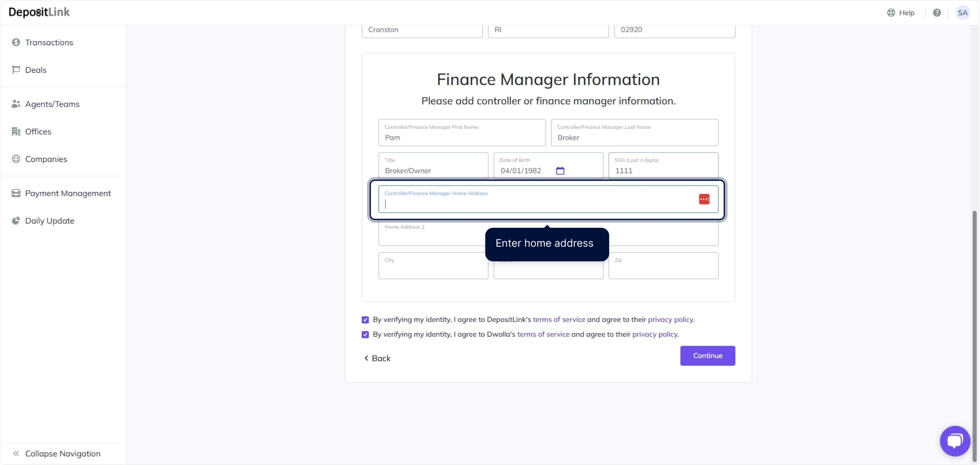Click the Continue button
Image resolution: width=980 pixels, height=465 pixels.
click(x=707, y=356)
